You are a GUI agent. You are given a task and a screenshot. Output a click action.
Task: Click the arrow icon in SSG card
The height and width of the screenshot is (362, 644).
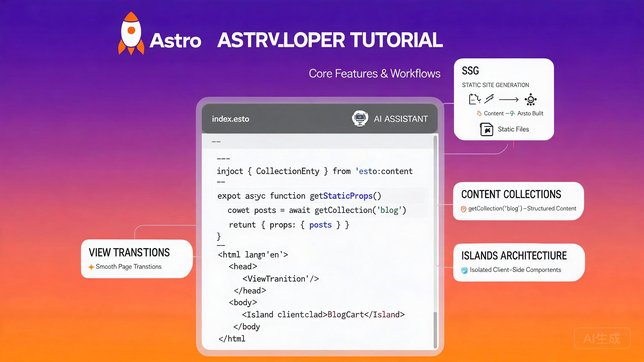pyautogui.click(x=509, y=100)
